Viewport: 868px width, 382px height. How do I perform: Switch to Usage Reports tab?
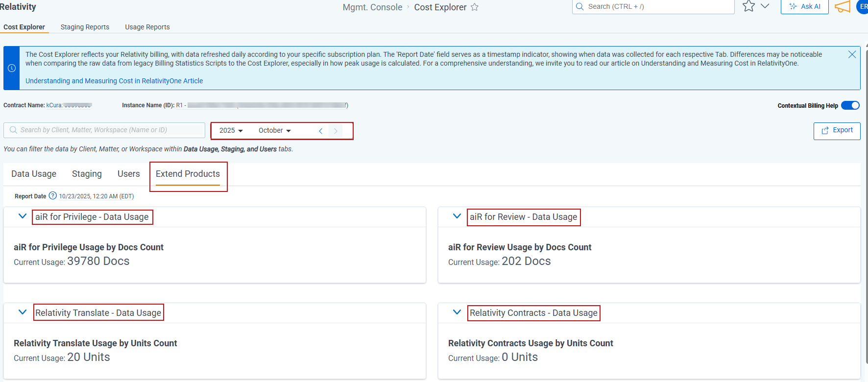(x=147, y=27)
